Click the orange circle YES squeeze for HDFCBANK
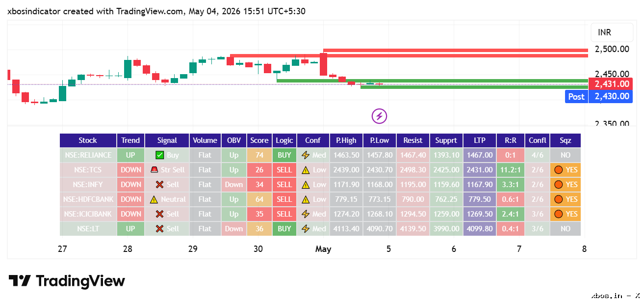Image resolution: width=644 pixels, height=303 pixels. click(566, 199)
